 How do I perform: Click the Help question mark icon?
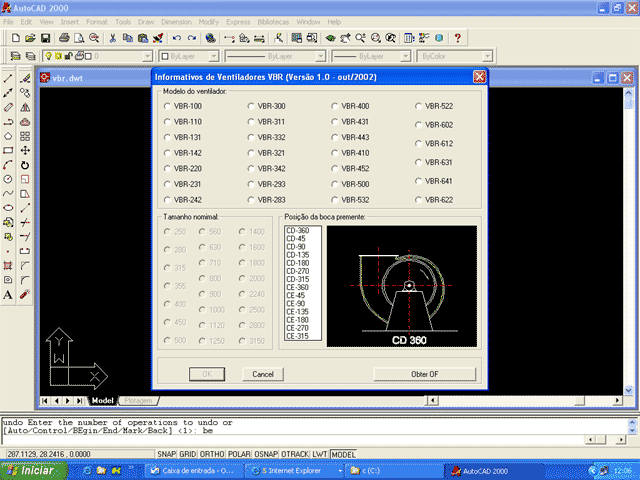point(458,38)
